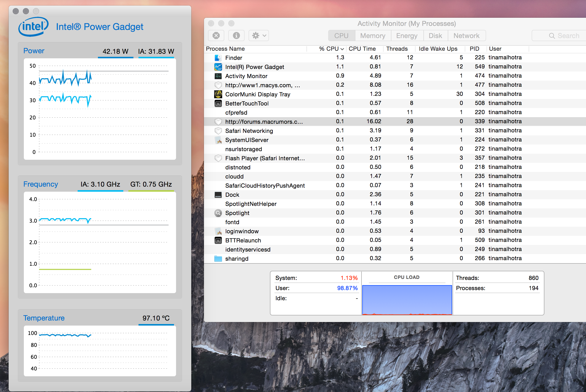Click the Safari Networking shield icon
Screen dimensions: 586x392
point(218,131)
